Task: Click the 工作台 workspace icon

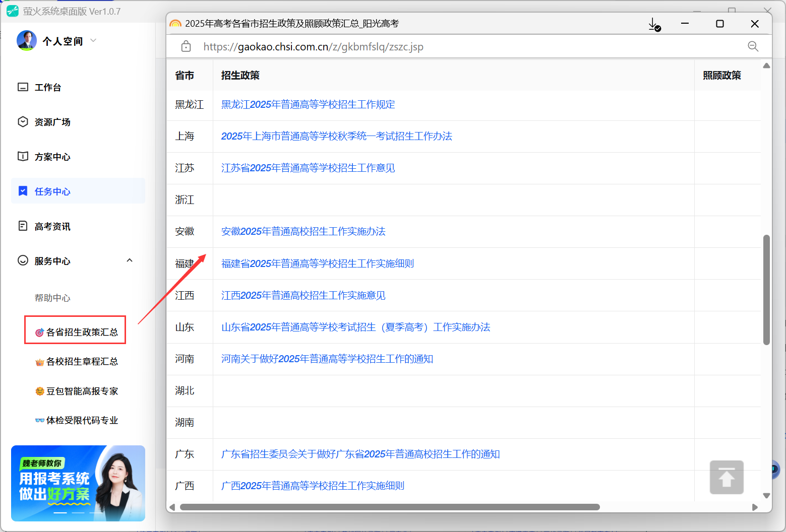Action: 23,87
